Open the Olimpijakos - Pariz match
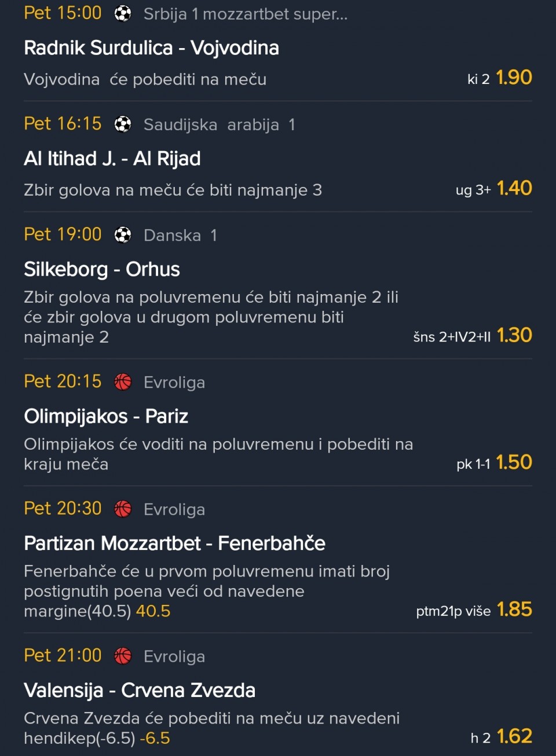This screenshot has width=556, height=756. (x=106, y=416)
